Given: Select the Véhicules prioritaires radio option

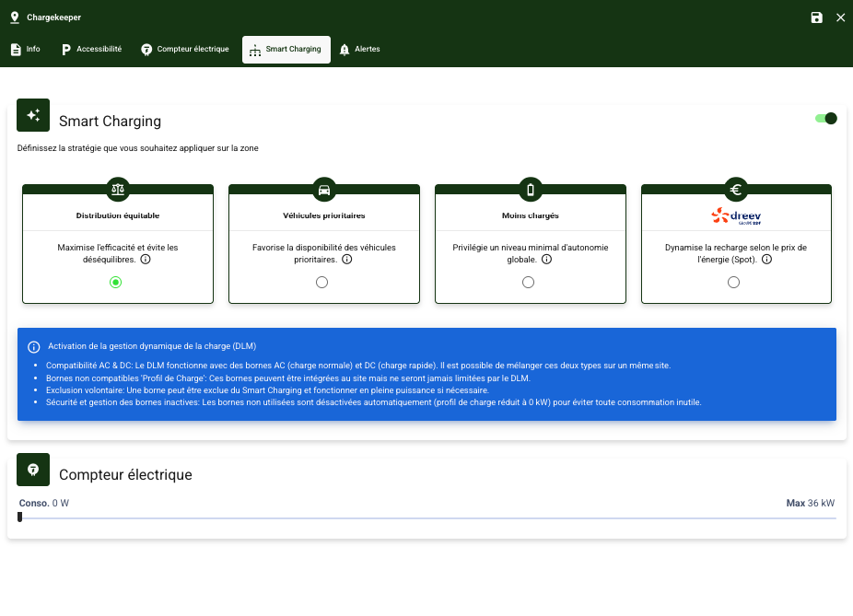Looking at the screenshot, I should (x=321, y=283).
